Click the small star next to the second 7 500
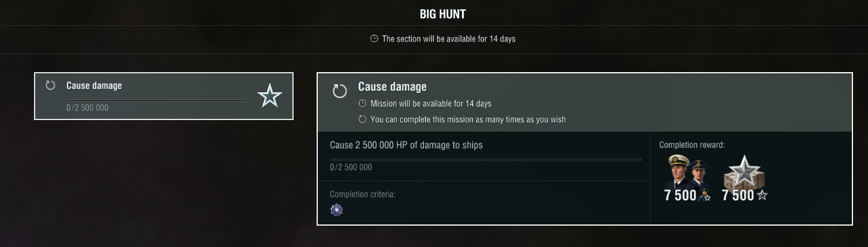This screenshot has width=868, height=247. (x=762, y=196)
